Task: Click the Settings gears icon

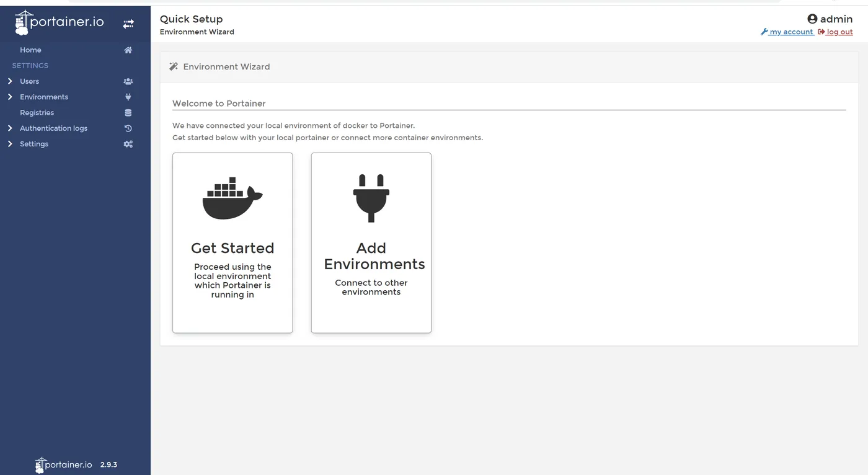Action: (x=128, y=144)
